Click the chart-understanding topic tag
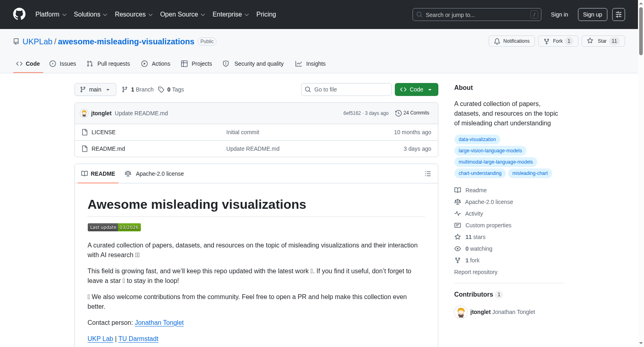644x347 pixels. (480, 173)
